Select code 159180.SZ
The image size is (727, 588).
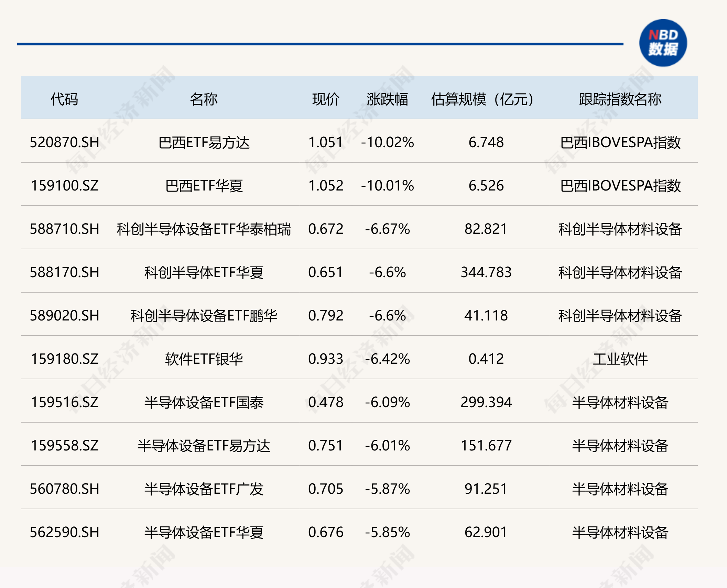point(64,359)
